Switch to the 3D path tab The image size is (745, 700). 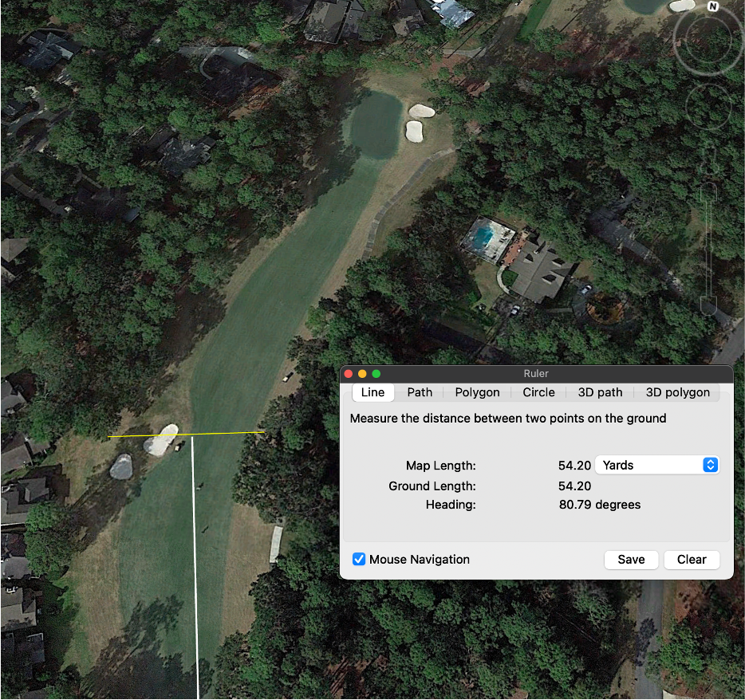tap(600, 392)
